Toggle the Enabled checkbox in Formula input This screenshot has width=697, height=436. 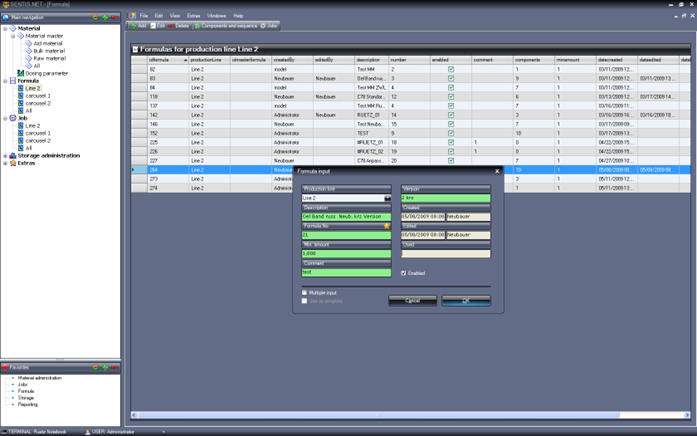click(404, 273)
